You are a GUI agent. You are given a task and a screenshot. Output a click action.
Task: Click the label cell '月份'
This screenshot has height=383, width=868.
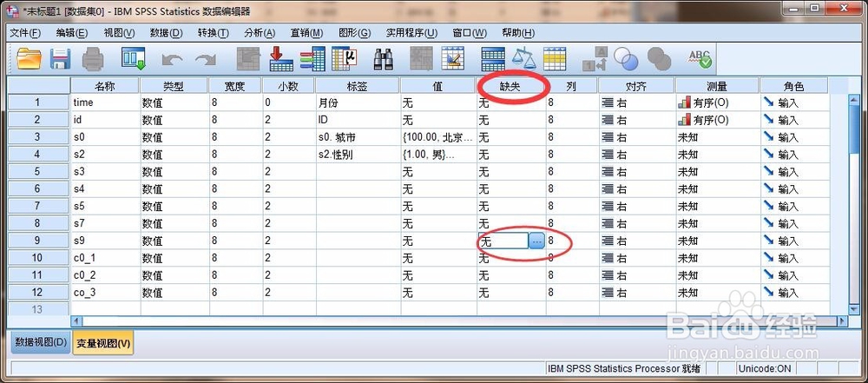pos(357,102)
